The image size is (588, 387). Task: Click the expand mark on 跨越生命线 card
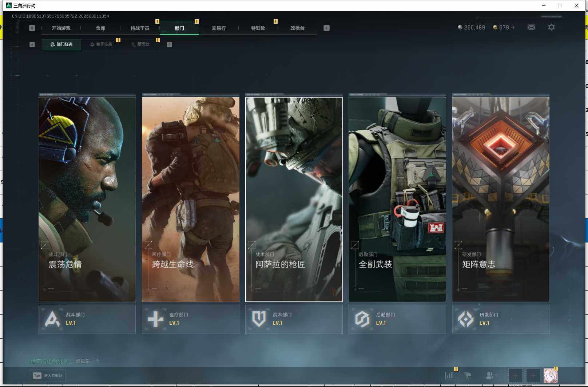(x=148, y=245)
